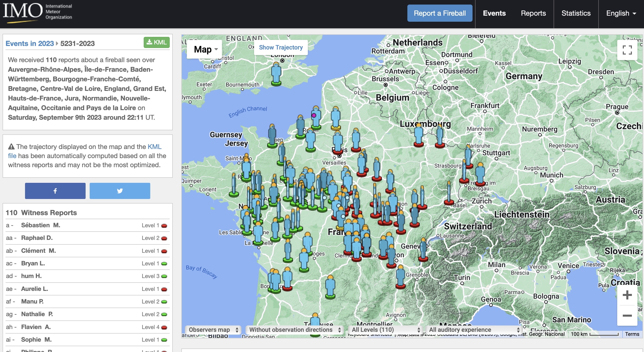644x352 pixels.
Task: Open the English language menu
Action: pos(621,13)
